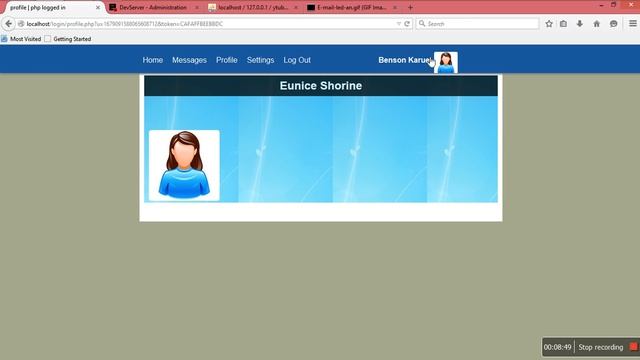Click the Stop recording button
Viewport: 640px width, 360px height.
click(600, 347)
